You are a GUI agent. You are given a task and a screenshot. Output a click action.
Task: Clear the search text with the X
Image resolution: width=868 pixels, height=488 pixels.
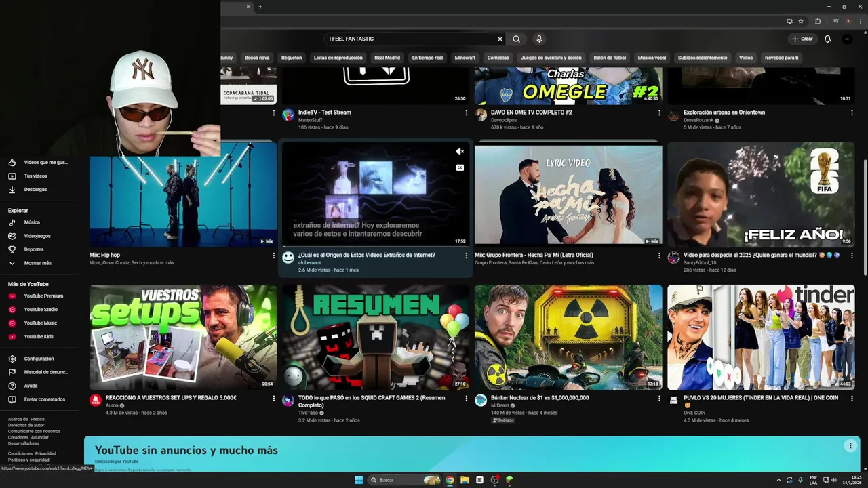coord(500,39)
